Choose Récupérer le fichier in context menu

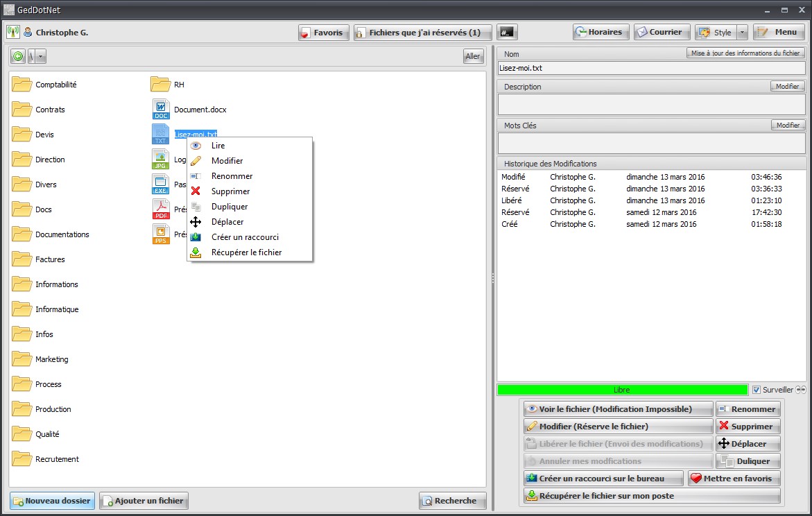[x=250, y=252]
